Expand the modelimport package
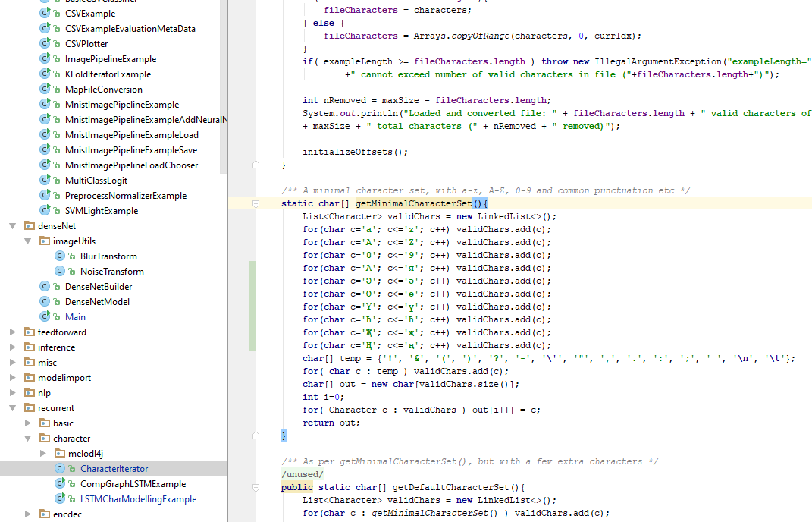The image size is (812, 522). click(12, 377)
